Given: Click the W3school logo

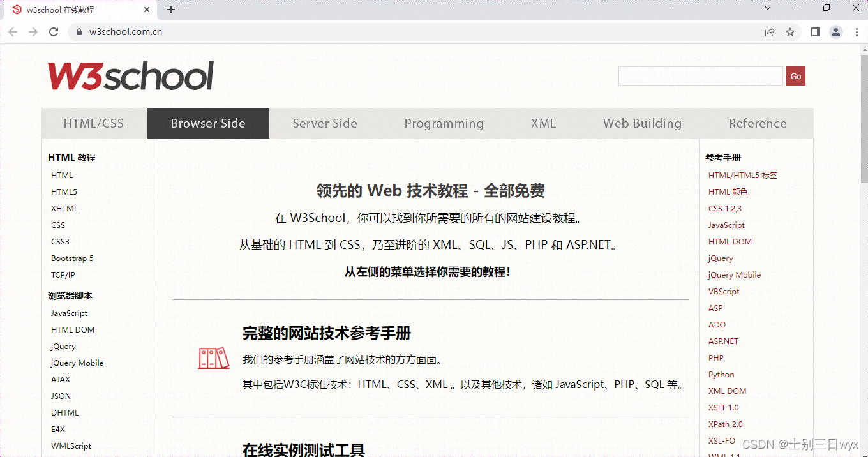Looking at the screenshot, I should click(131, 76).
